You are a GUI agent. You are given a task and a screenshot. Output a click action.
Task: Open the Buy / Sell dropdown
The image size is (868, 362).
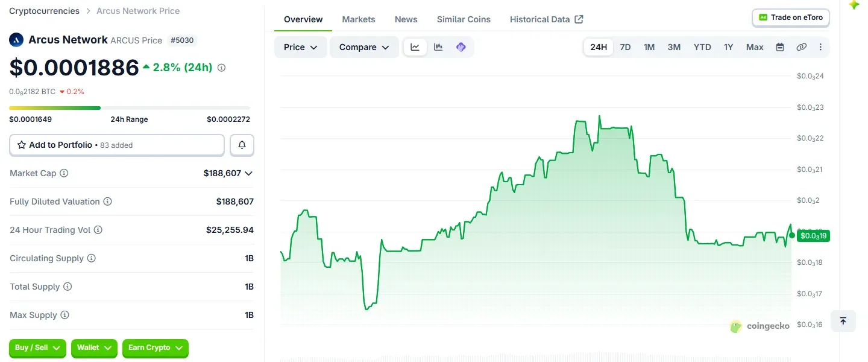click(37, 348)
